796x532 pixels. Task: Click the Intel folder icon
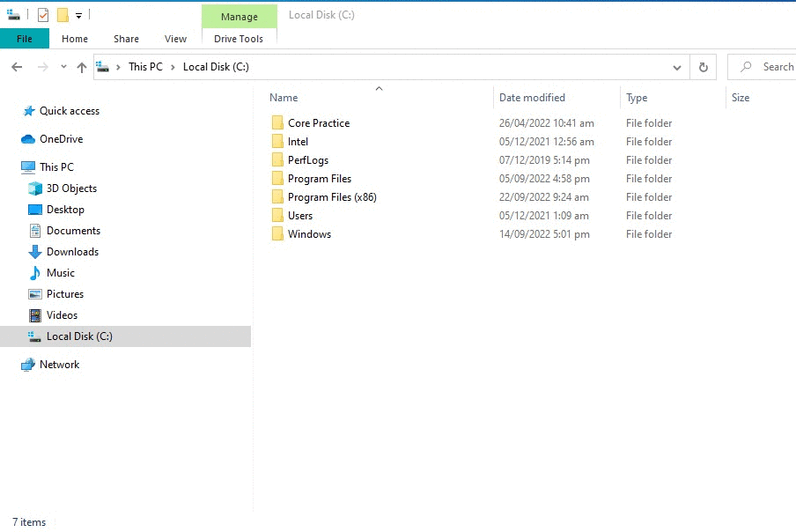click(x=277, y=142)
